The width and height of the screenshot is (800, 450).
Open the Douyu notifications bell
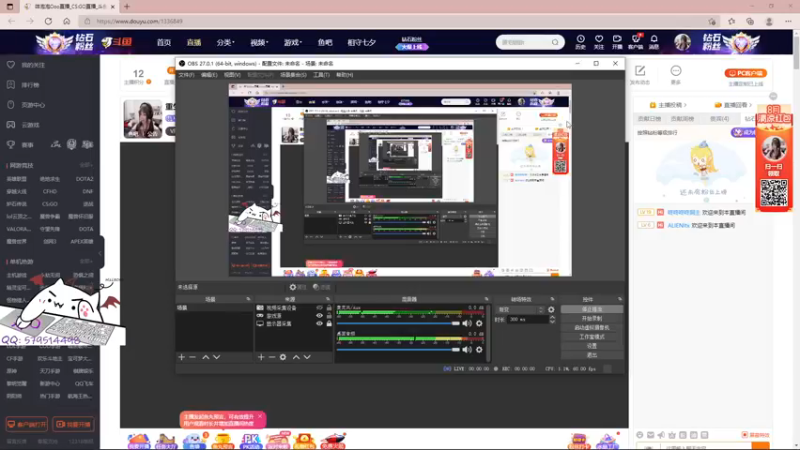click(x=654, y=42)
